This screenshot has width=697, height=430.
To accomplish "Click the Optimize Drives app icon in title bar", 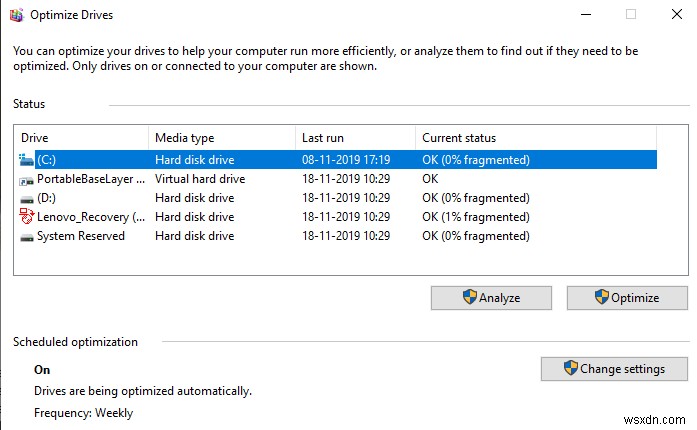I will (x=16, y=15).
